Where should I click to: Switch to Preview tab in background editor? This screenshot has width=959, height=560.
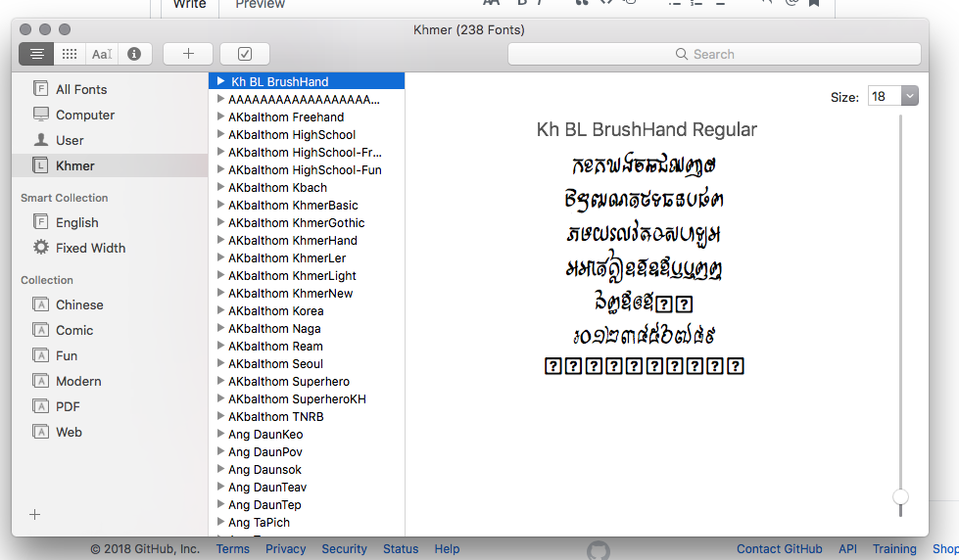click(260, 4)
